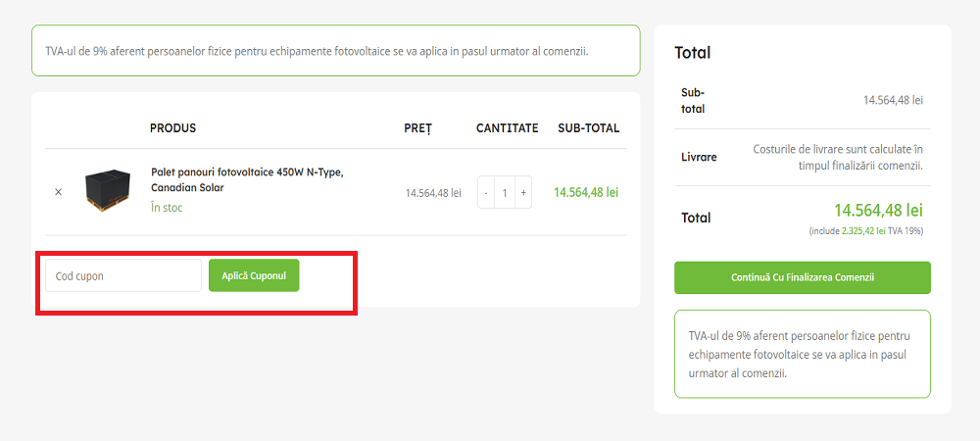Click the large green total amount in summary
This screenshot has width=980, height=441.
tap(878, 211)
